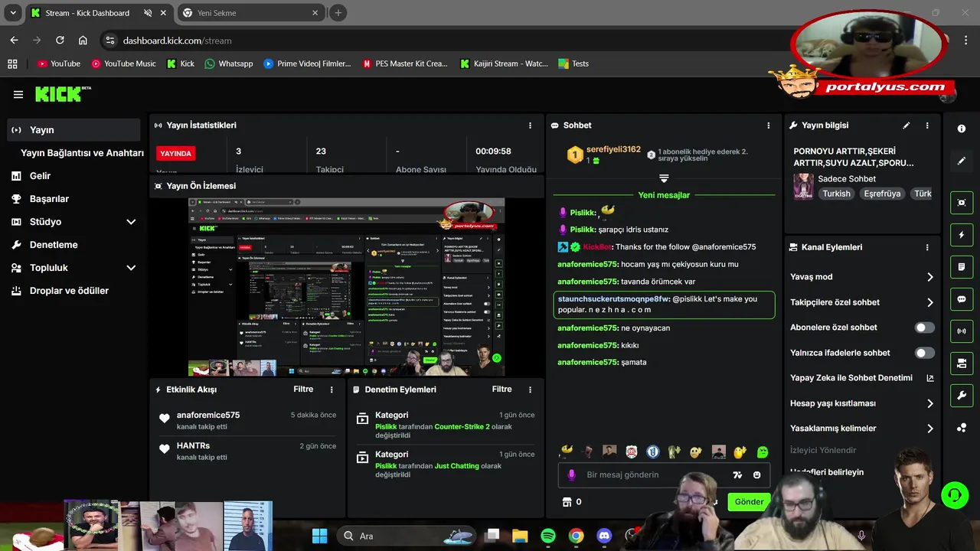Switch to the Yeni Sekme browser tab
This screenshot has height=551, width=980.
pos(250,13)
